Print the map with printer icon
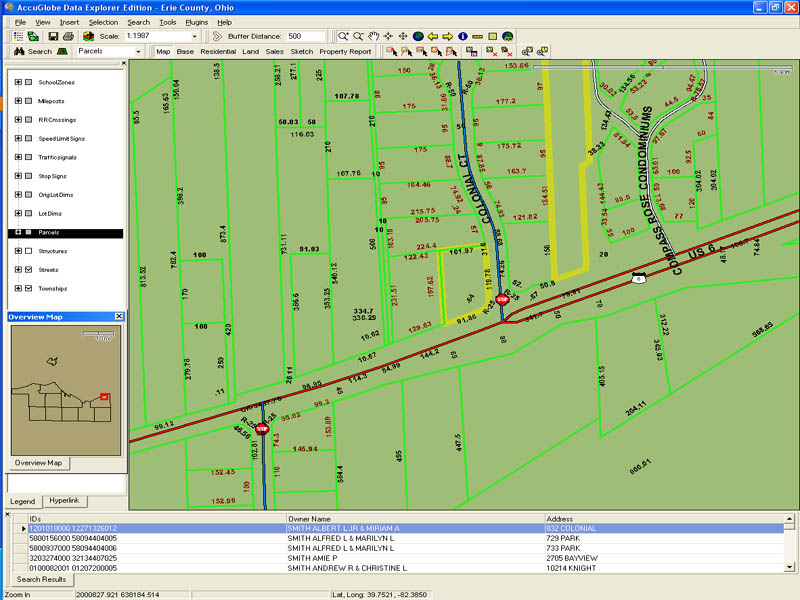The image size is (800, 600). click(68, 36)
